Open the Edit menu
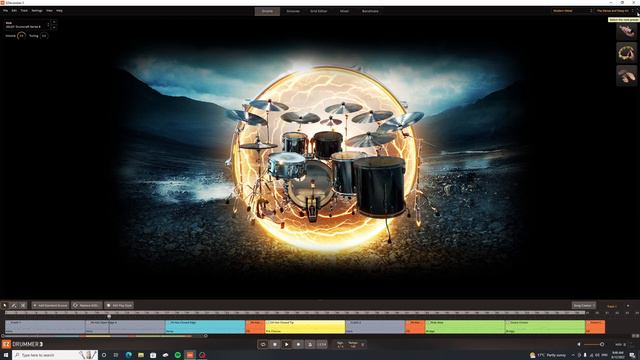The image size is (640, 360). coord(14,11)
